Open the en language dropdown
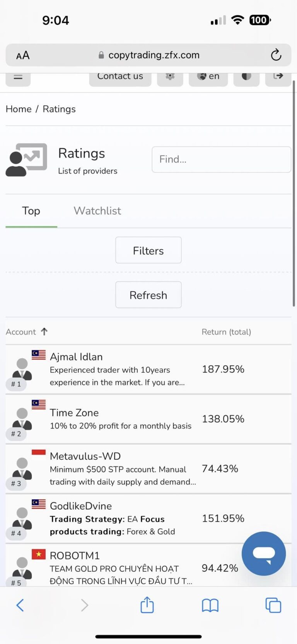 tap(208, 77)
